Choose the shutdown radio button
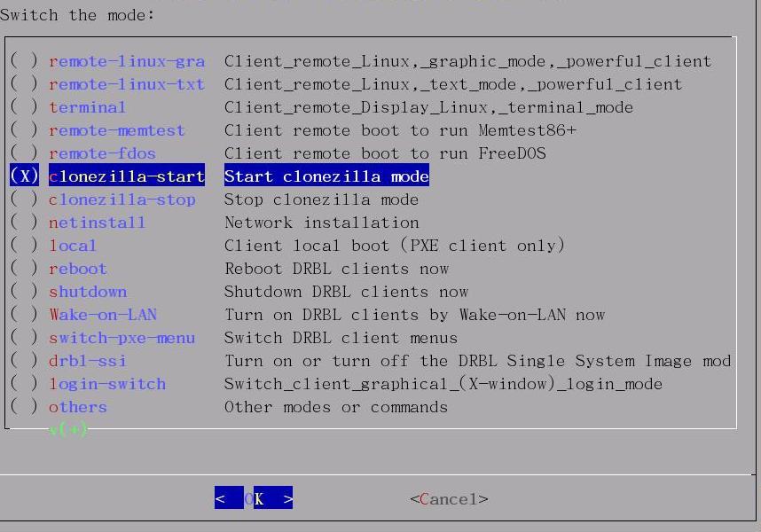The height and width of the screenshot is (532, 761). [x=24, y=292]
